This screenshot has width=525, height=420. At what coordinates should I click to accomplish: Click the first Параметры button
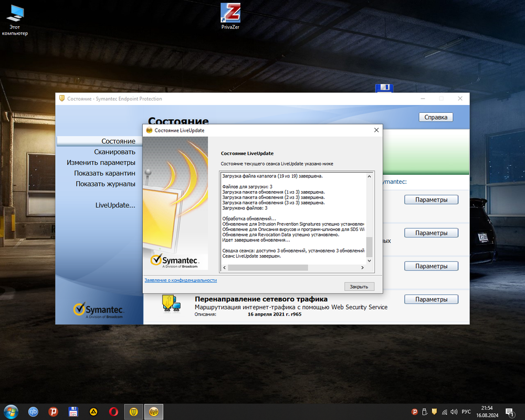point(431,199)
